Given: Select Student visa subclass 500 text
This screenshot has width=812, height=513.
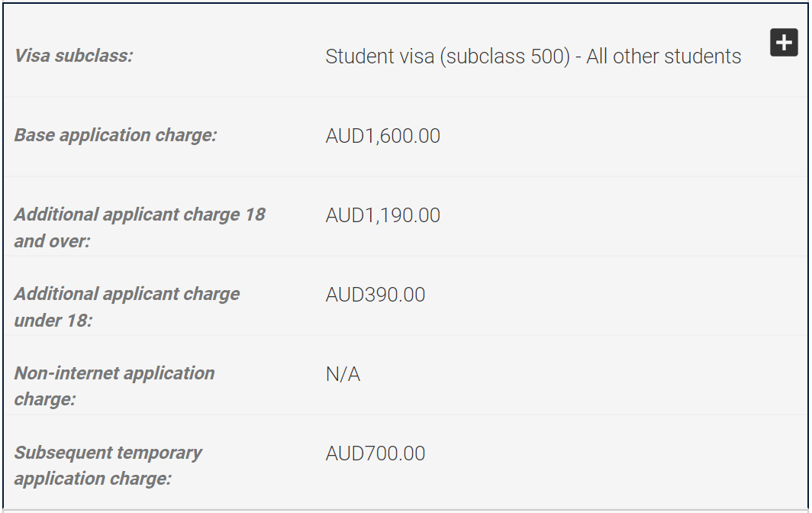Looking at the screenshot, I should [533, 56].
